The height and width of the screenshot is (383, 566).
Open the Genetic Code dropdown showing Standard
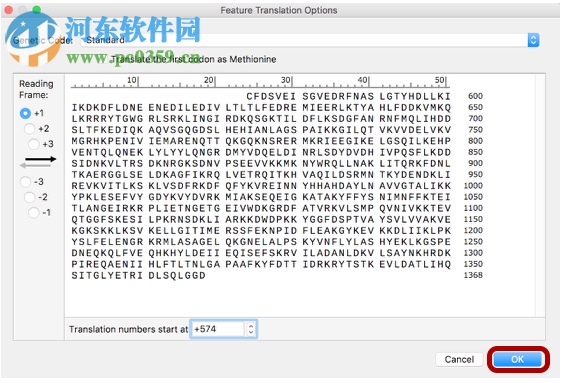point(310,40)
